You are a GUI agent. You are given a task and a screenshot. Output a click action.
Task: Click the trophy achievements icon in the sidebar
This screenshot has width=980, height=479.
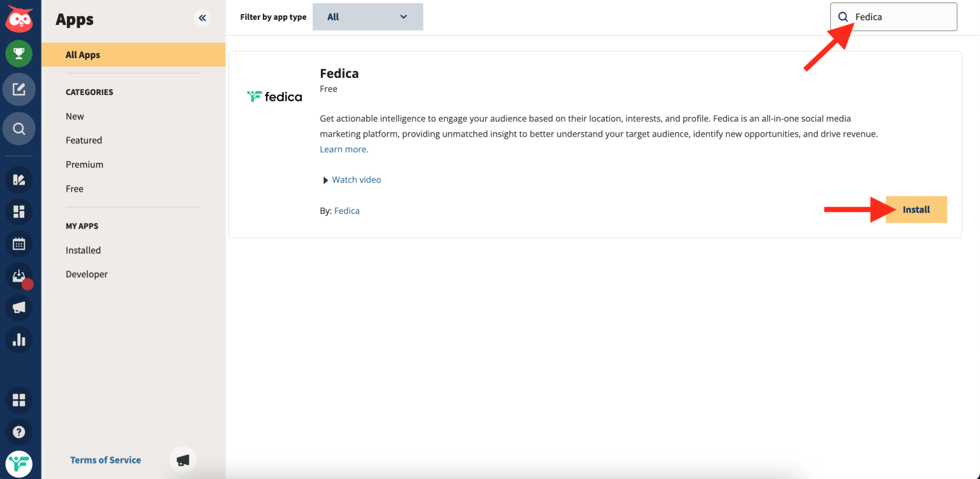coord(19,54)
